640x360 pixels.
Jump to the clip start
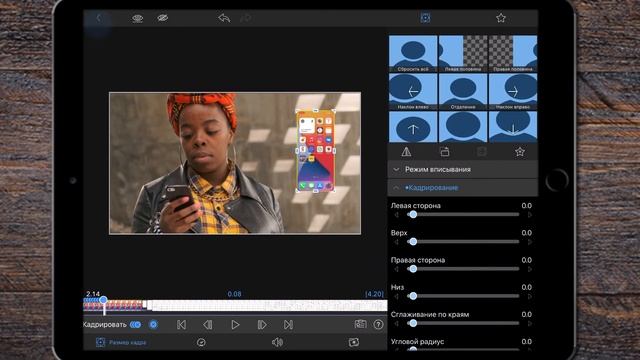pyautogui.click(x=182, y=325)
